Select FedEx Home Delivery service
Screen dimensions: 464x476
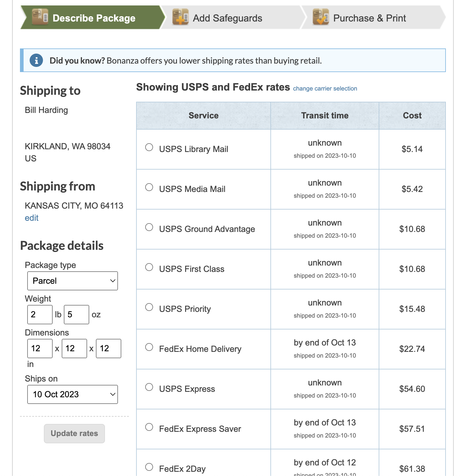pos(149,347)
